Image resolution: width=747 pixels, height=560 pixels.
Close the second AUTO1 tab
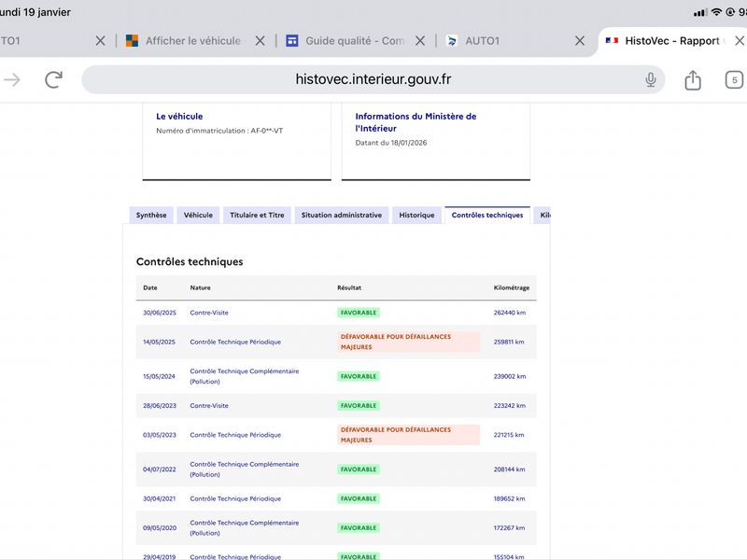(x=580, y=41)
